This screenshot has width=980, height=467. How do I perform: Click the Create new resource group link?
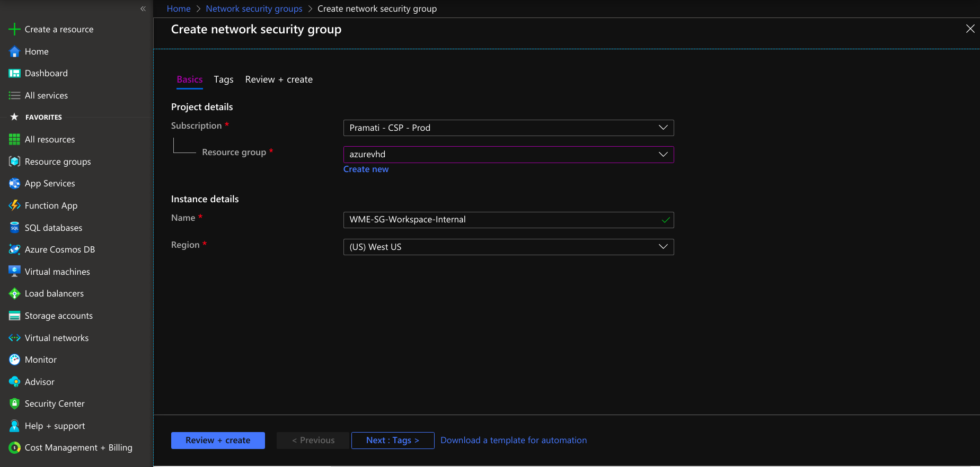pos(366,169)
